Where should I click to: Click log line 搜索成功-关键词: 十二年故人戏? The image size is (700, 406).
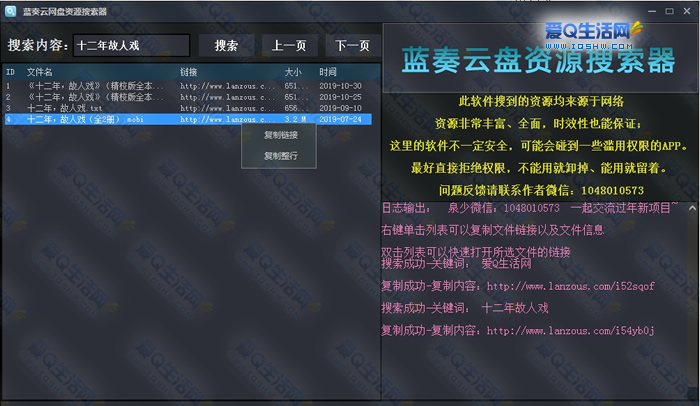click(464, 308)
